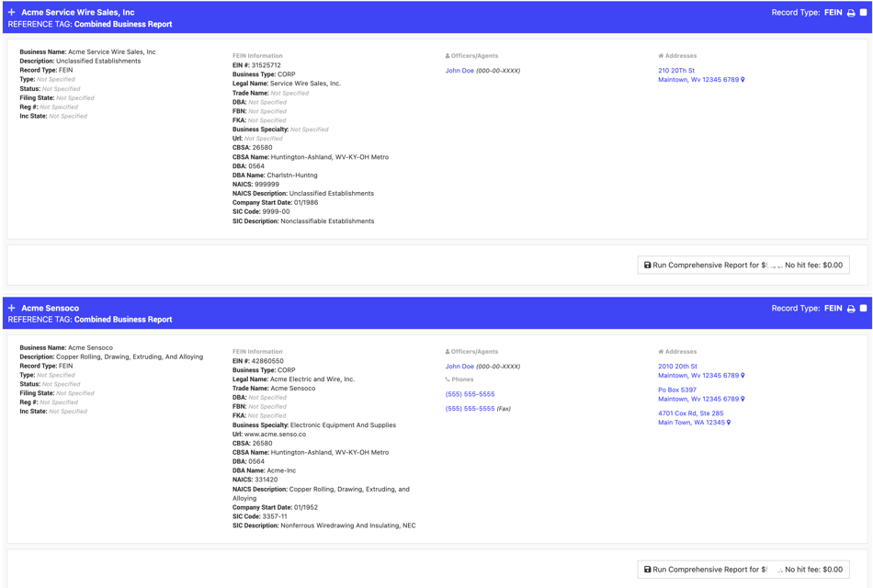Check the Acme Sensoco select box
Viewport: 873px width, 588px height.
864,309
